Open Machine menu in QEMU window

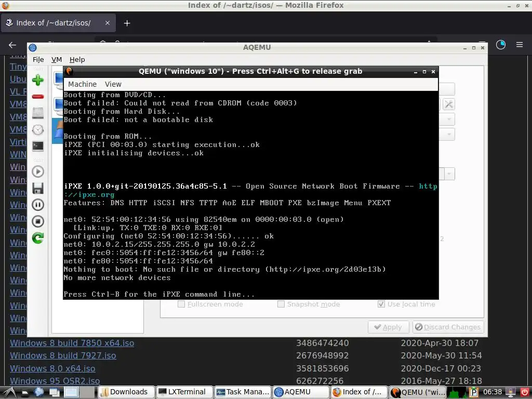coord(82,84)
